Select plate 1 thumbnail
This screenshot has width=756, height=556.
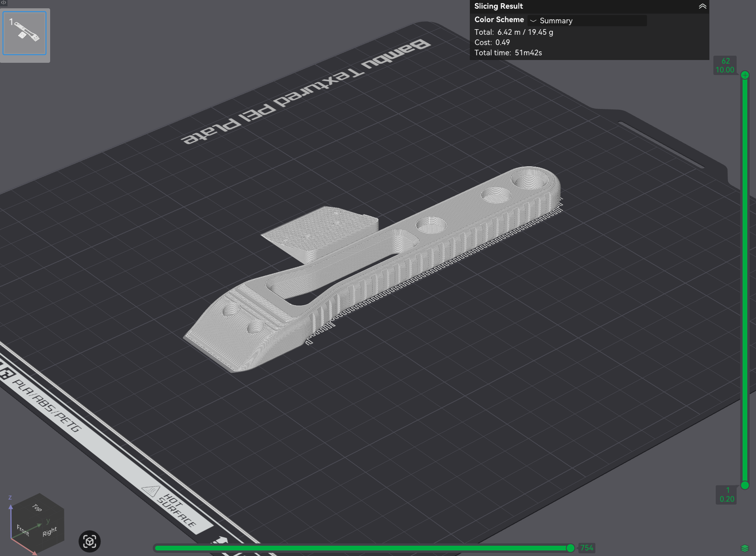(x=24, y=33)
